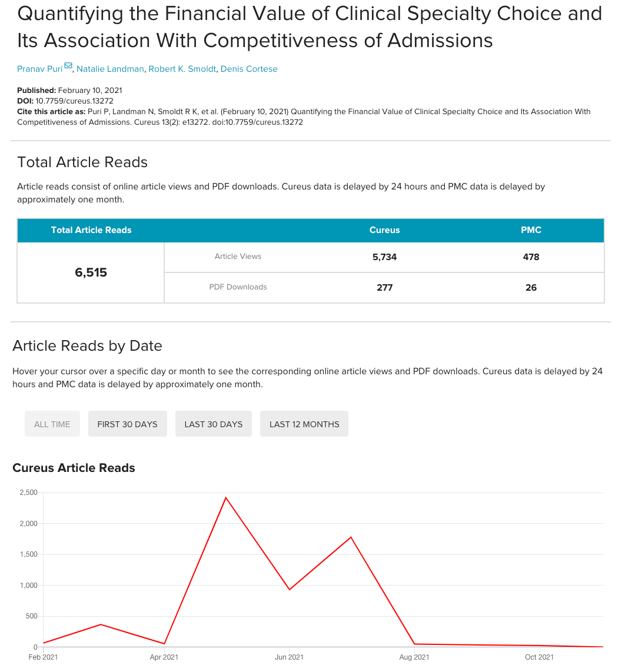Image resolution: width=625 pixels, height=672 pixels.
Task: Click the Aug 2021 point on the chart line
Action: 414,644
